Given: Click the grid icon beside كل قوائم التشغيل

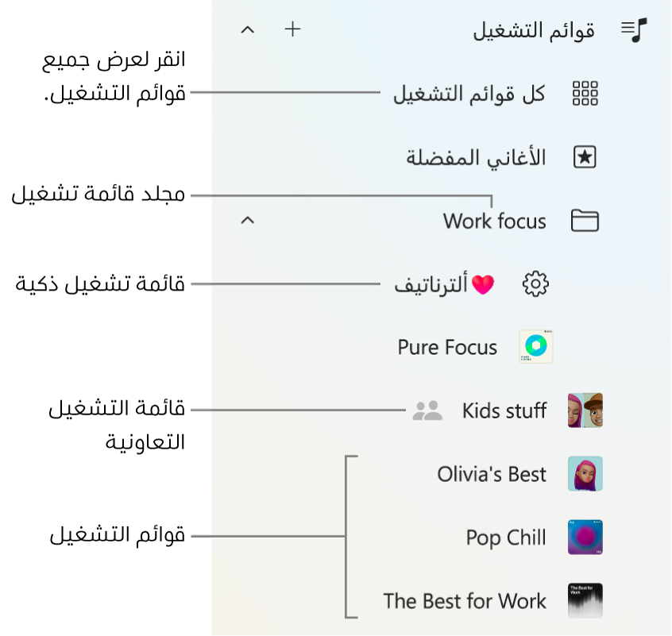Looking at the screenshot, I should point(585,93).
